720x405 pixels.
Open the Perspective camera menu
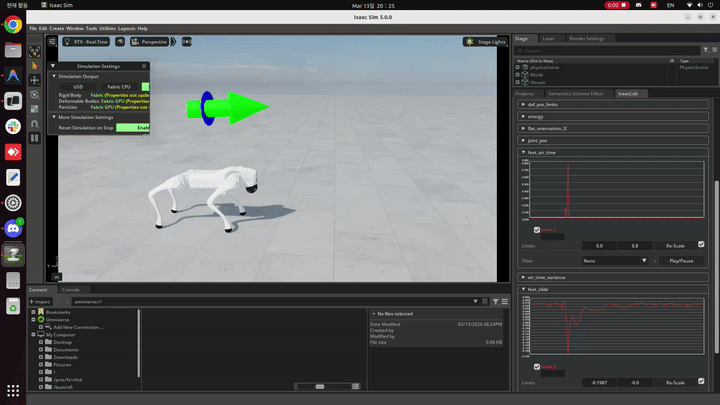[150, 42]
